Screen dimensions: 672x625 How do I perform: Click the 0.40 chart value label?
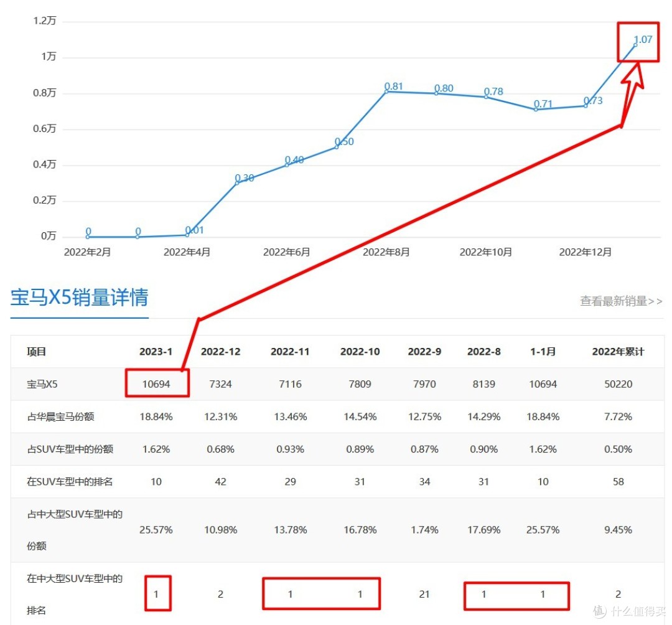(x=294, y=160)
